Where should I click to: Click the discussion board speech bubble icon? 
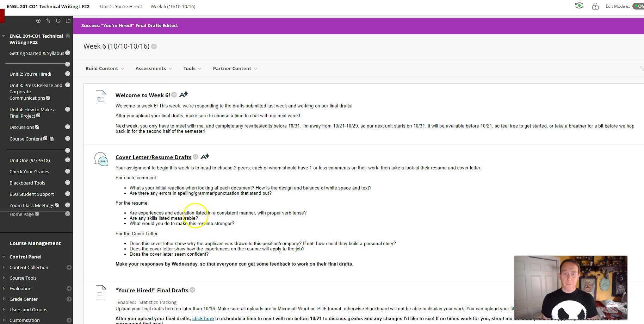pos(101,159)
